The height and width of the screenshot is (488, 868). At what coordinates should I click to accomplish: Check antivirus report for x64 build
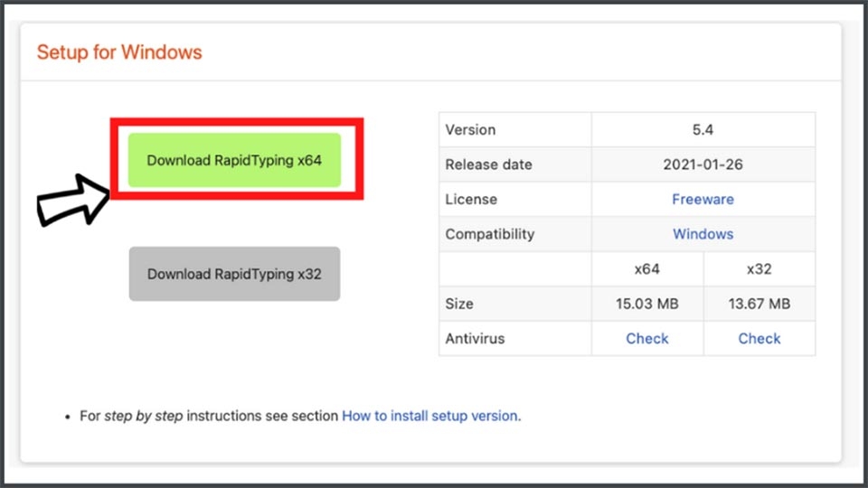coord(647,338)
